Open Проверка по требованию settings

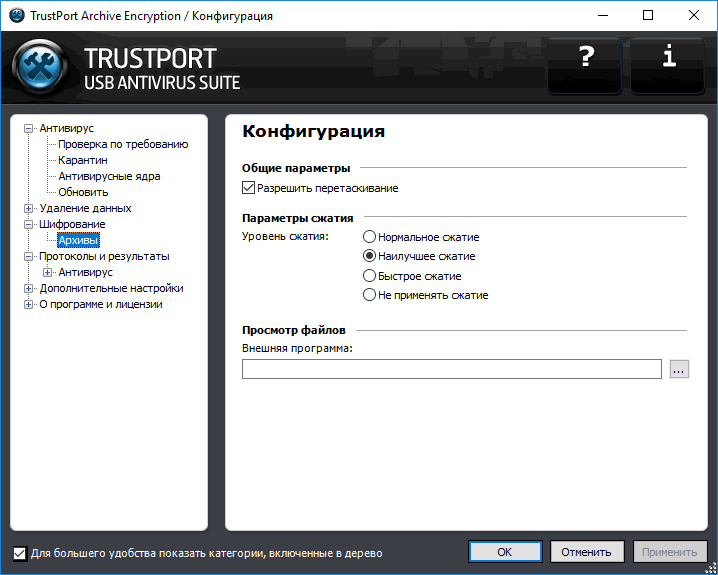pyautogui.click(x=123, y=144)
